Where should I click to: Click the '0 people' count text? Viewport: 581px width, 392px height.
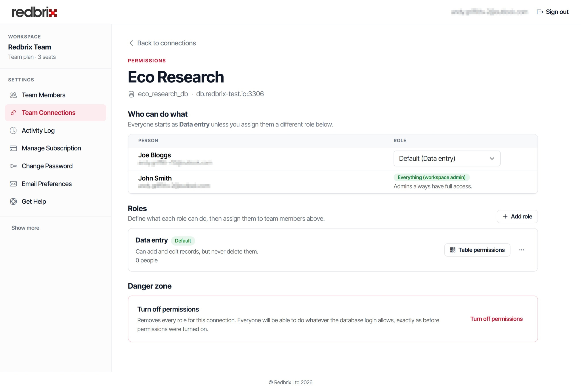(x=147, y=260)
